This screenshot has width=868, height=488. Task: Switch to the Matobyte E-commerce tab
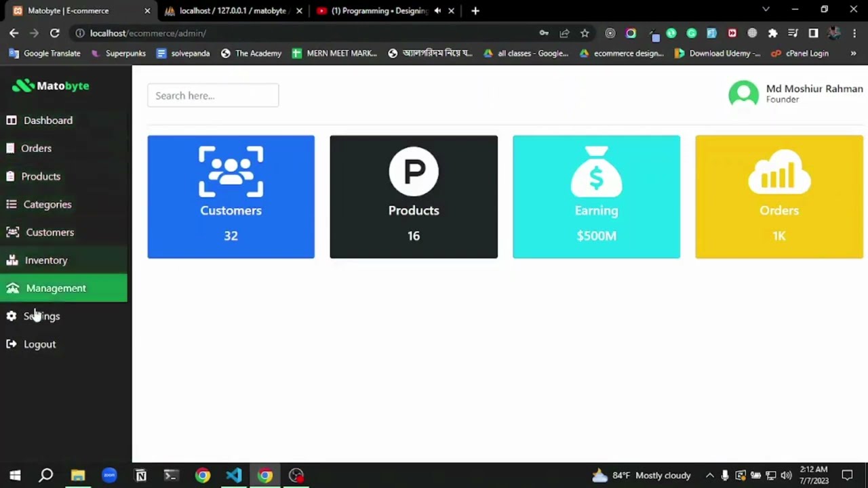click(x=79, y=10)
